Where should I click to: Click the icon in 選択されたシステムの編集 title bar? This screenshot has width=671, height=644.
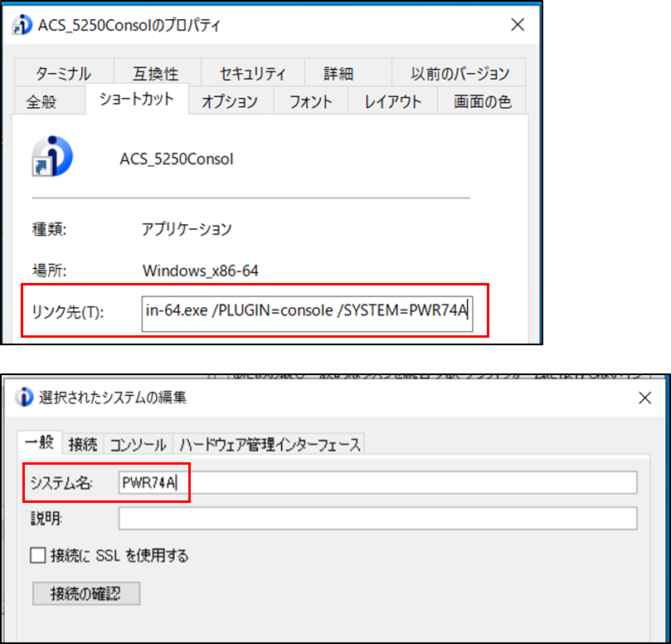[24, 397]
